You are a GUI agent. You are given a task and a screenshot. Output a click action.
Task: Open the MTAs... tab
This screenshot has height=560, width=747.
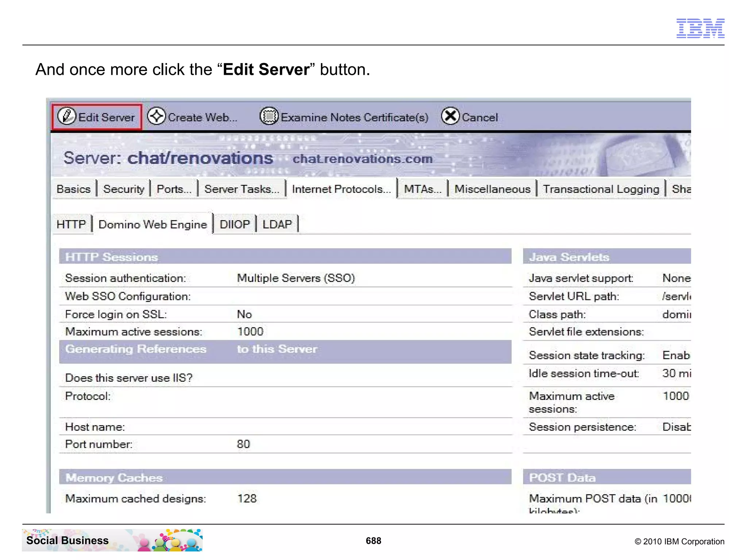click(423, 189)
